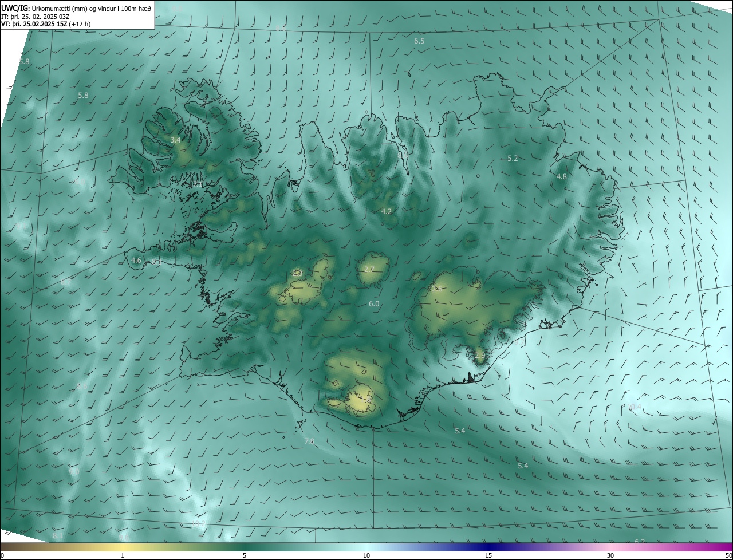Select the 6.0 value in central Iceland
The height and width of the screenshot is (560, 733).
[x=374, y=303]
